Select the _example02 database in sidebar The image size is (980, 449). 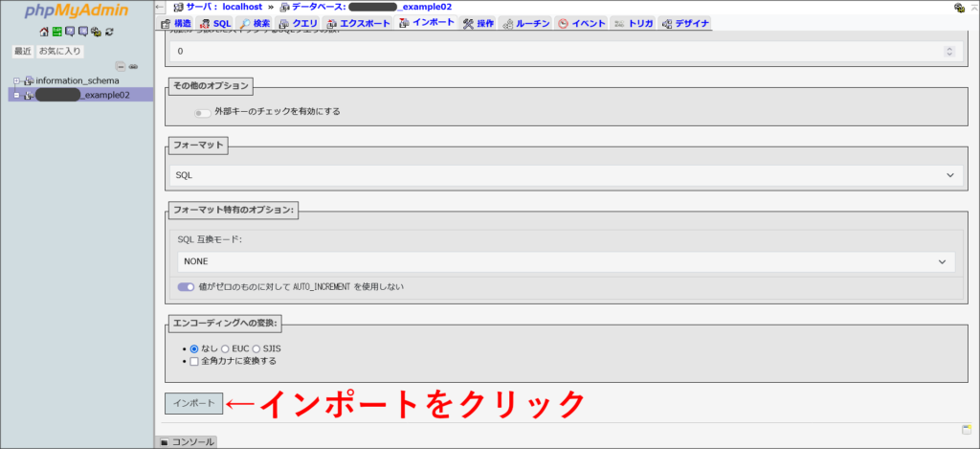coord(82,95)
